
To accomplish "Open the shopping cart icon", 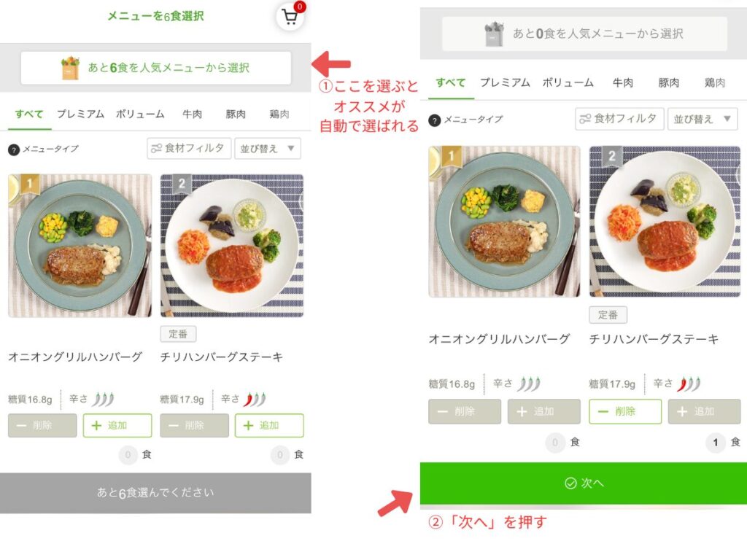I will [x=290, y=17].
